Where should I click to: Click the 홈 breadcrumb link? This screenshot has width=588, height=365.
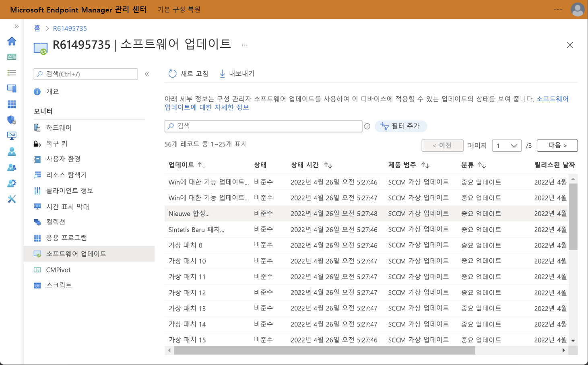pyautogui.click(x=37, y=29)
